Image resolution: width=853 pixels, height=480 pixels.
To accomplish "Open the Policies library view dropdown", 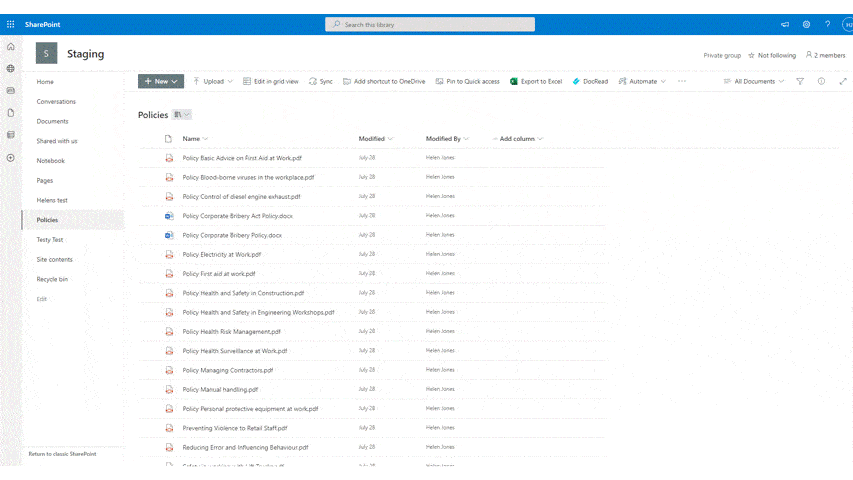I will (x=182, y=115).
